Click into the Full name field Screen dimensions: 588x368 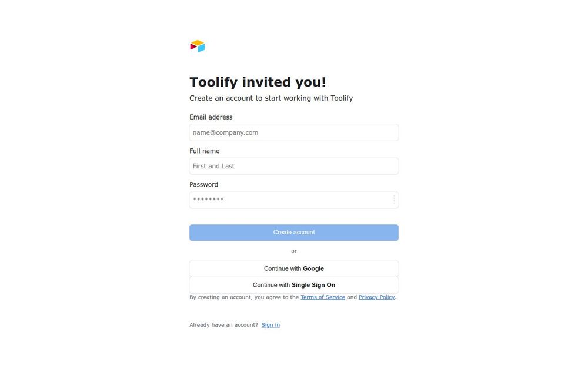click(x=293, y=166)
